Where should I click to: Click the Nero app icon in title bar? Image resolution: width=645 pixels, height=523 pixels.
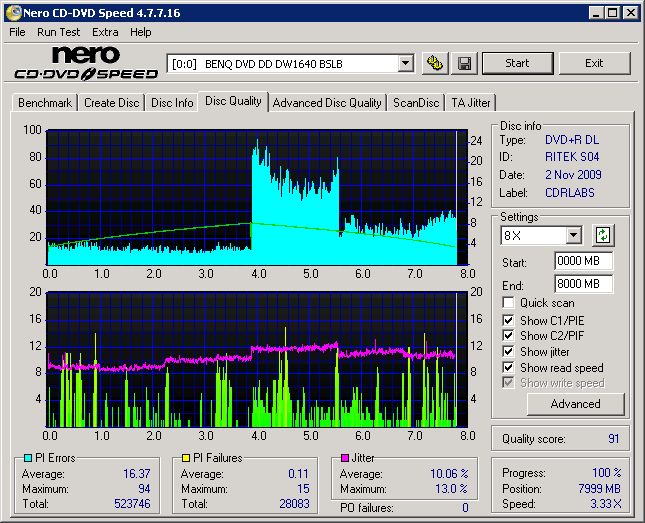point(11,12)
